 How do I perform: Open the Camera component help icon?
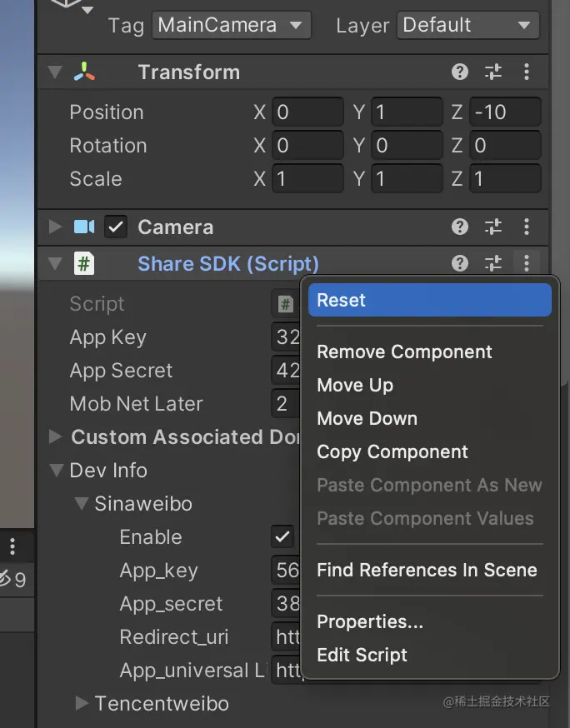point(460,227)
